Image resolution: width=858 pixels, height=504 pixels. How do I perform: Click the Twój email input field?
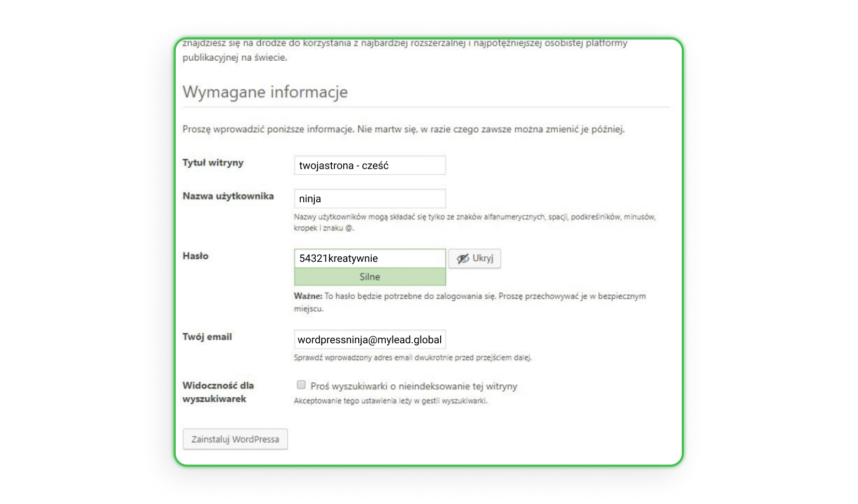click(370, 340)
